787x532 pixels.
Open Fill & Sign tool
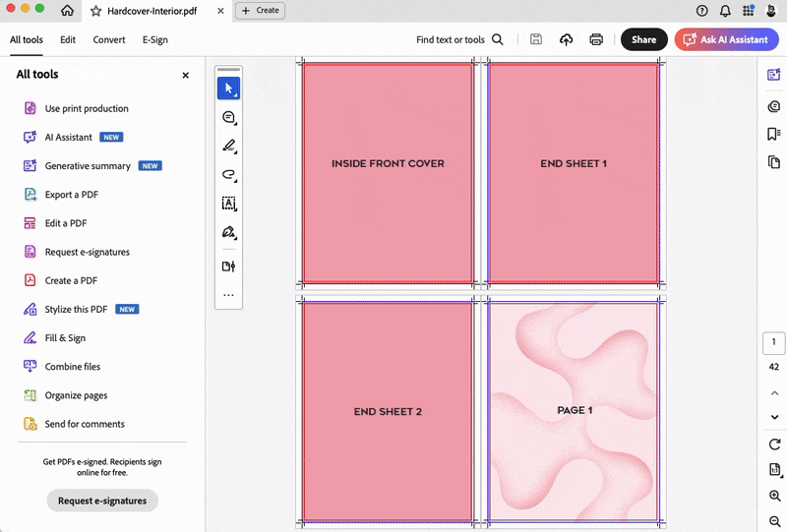pos(55,337)
